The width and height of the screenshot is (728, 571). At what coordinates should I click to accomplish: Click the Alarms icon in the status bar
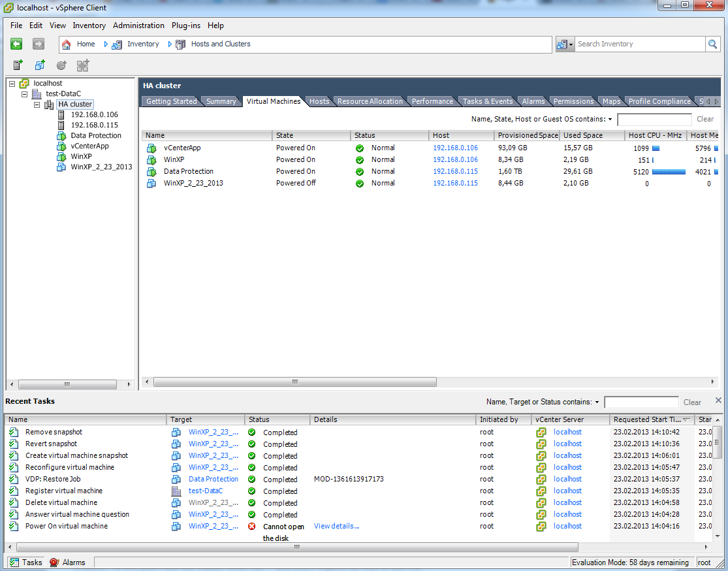(x=54, y=562)
